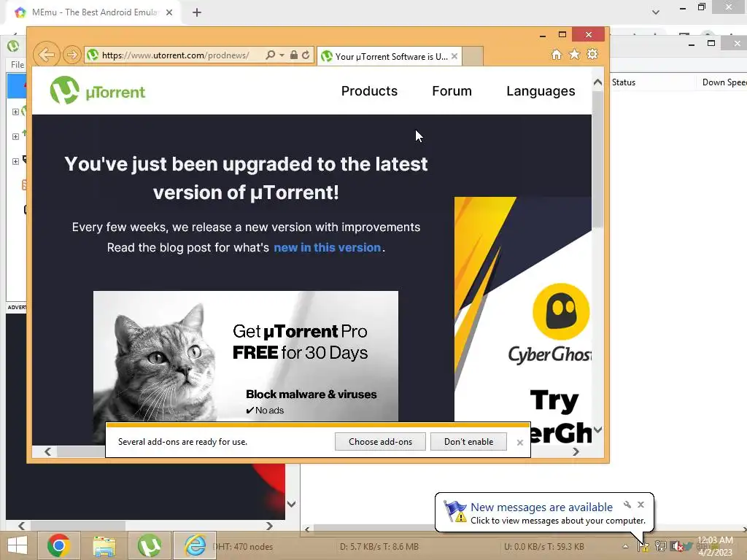Image resolution: width=747 pixels, height=560 pixels.
Task: Switch to Internet Explorer on the taskbar
Action: coord(195,545)
